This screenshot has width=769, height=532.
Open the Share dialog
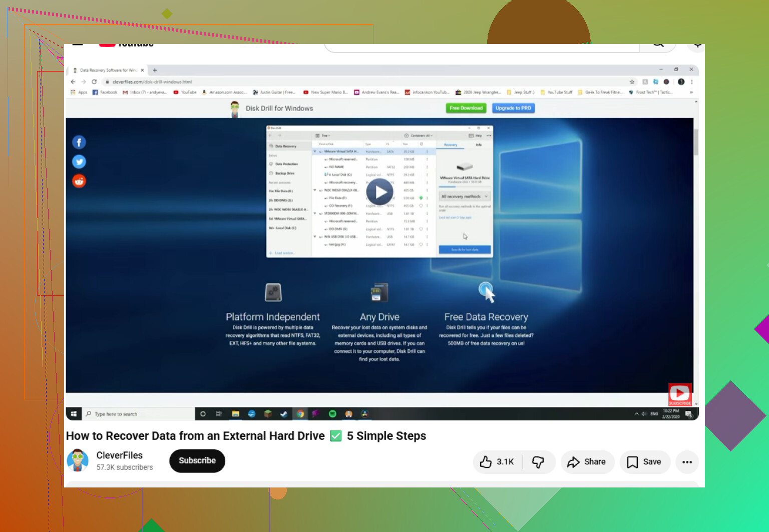587,462
